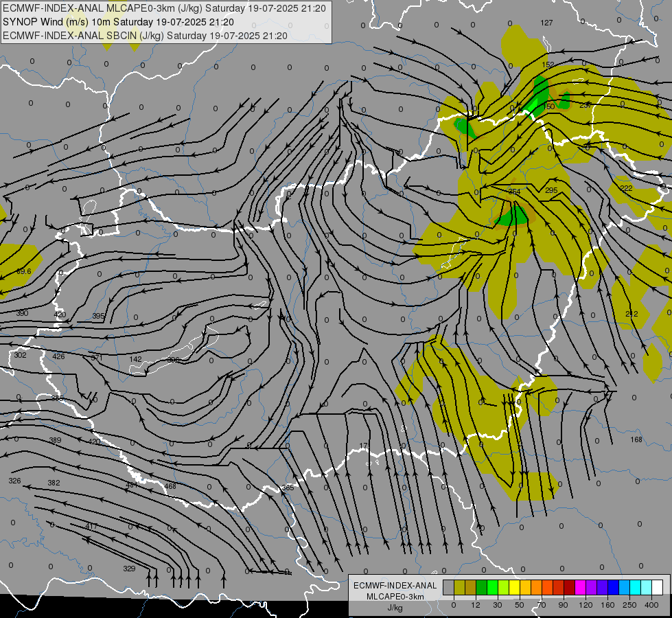Screen dimensions: 672x618
Task: Click the map value 152
Action: pos(548,65)
